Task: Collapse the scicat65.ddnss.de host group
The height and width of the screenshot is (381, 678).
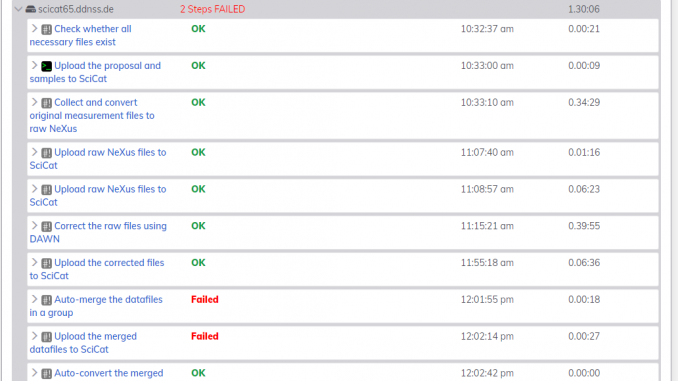Action: click(x=18, y=9)
